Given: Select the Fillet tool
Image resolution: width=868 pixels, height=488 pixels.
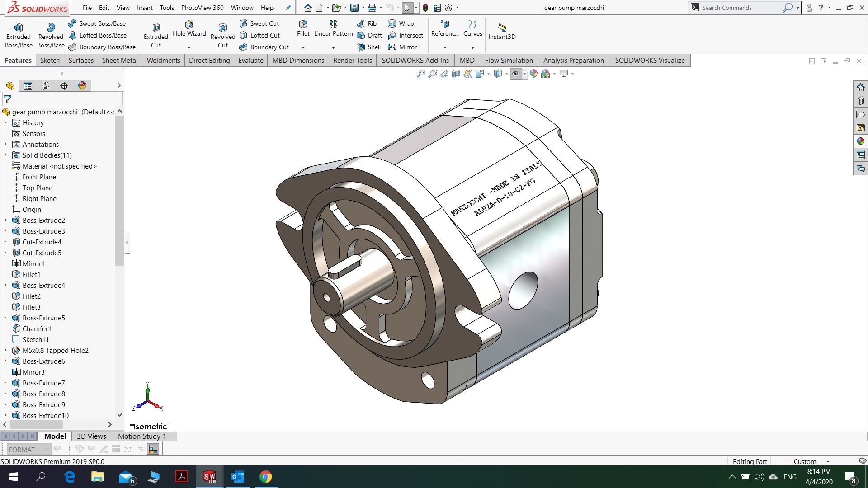Looking at the screenshot, I should click(x=302, y=28).
